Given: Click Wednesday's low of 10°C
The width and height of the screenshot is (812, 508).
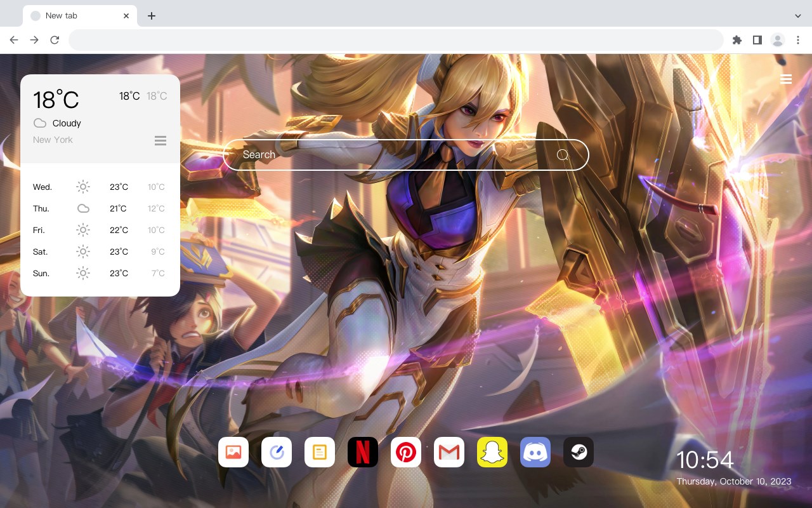Looking at the screenshot, I should 157,187.
